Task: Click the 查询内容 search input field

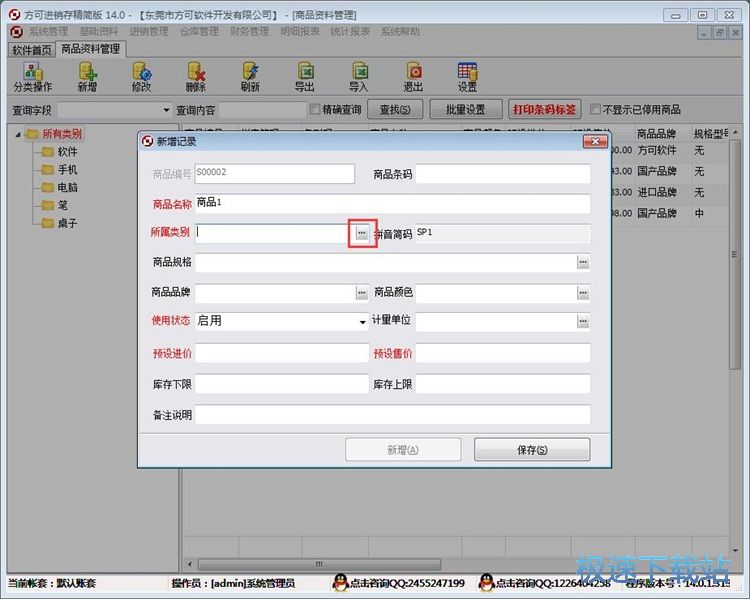Action: point(262,110)
